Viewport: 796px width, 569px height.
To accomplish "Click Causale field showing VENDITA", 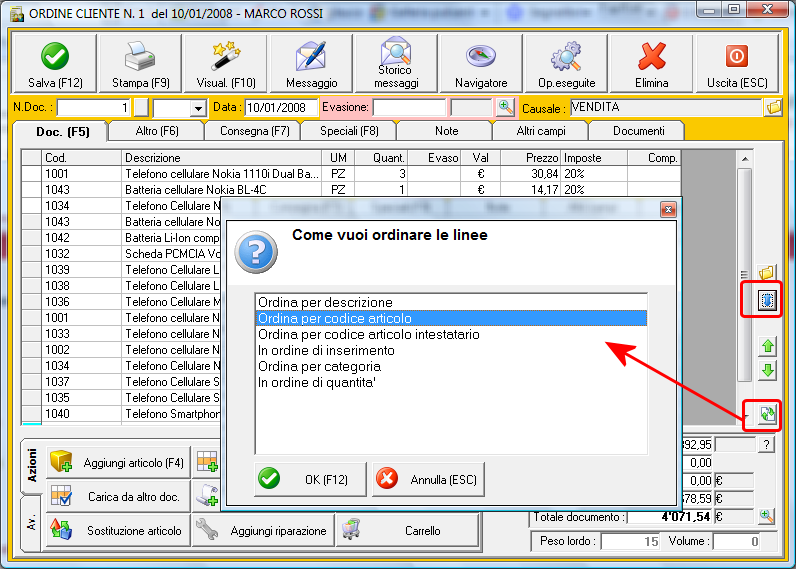I will tap(666, 107).
